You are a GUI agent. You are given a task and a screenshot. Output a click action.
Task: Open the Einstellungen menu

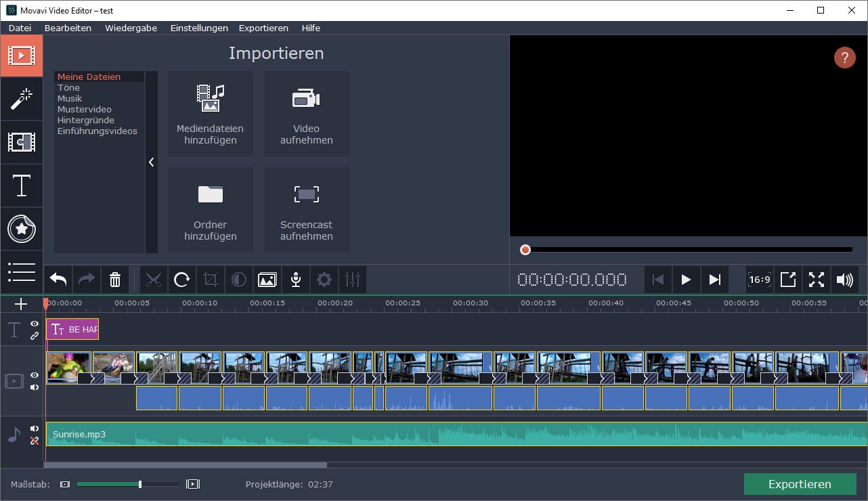pos(199,28)
